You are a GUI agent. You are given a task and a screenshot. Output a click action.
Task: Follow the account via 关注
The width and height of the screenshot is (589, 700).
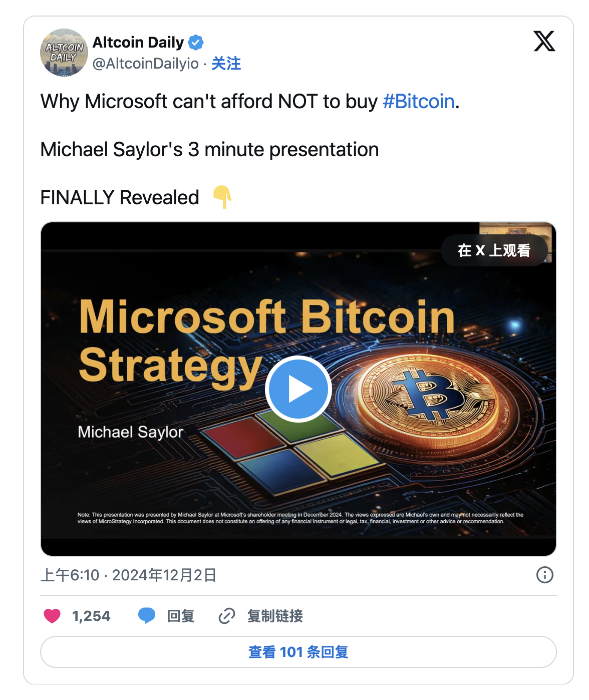(226, 64)
